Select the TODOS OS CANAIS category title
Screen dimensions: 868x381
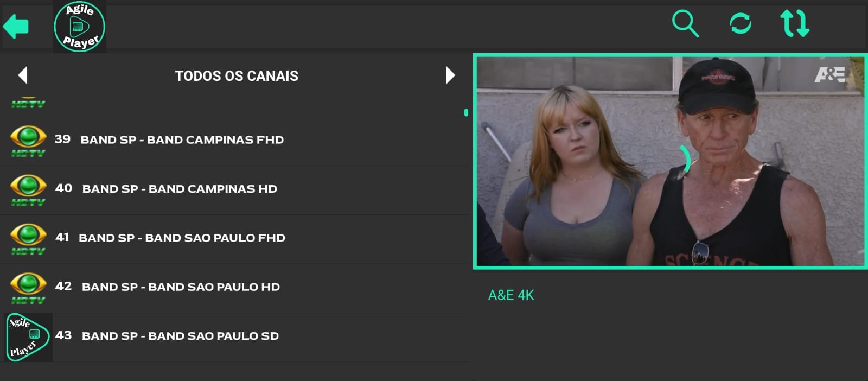(x=237, y=76)
